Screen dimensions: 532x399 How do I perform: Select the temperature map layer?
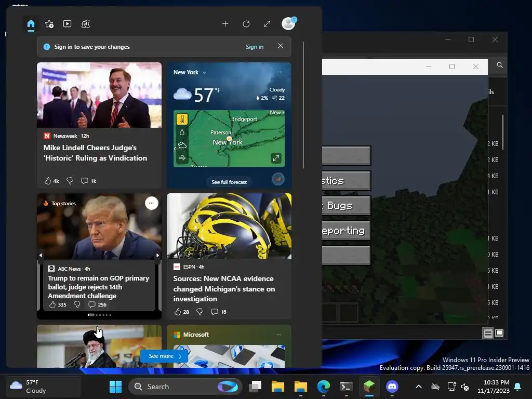pyautogui.click(x=182, y=119)
